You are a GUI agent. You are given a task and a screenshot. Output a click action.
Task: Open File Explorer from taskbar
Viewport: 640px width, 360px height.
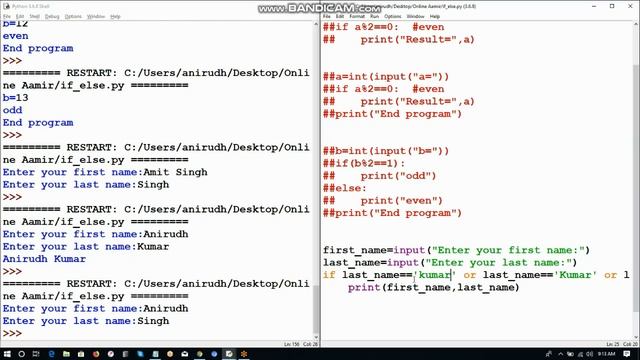pyautogui.click(x=66, y=354)
